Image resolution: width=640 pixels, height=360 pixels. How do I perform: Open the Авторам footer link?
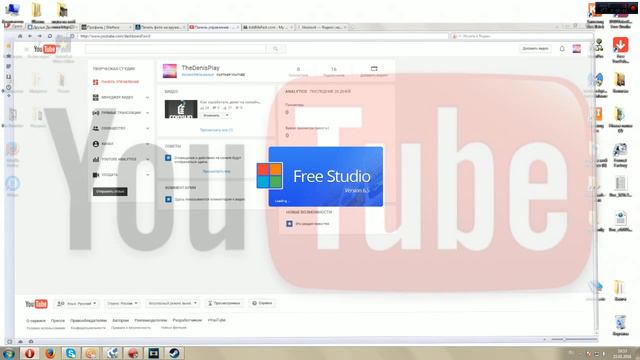(x=120, y=320)
